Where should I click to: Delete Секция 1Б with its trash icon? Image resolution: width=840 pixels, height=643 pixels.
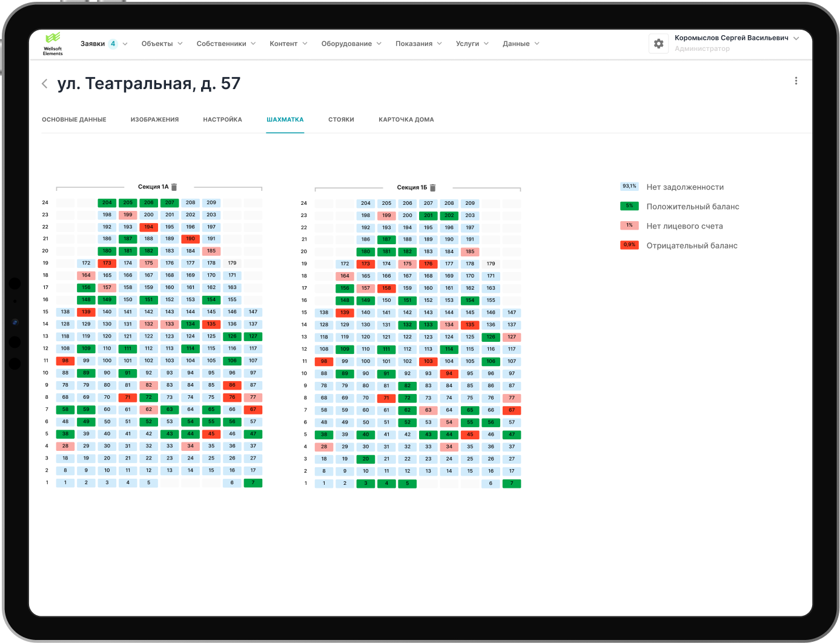coord(433,188)
